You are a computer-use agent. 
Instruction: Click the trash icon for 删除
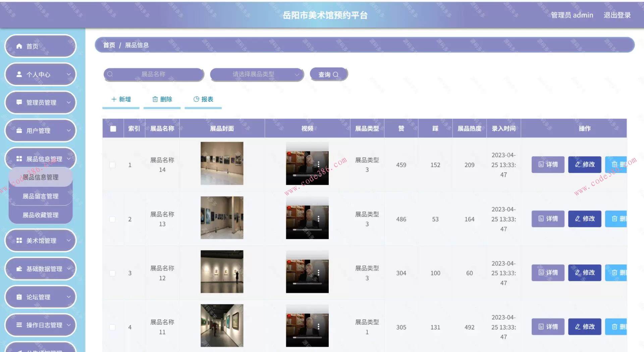tap(155, 99)
